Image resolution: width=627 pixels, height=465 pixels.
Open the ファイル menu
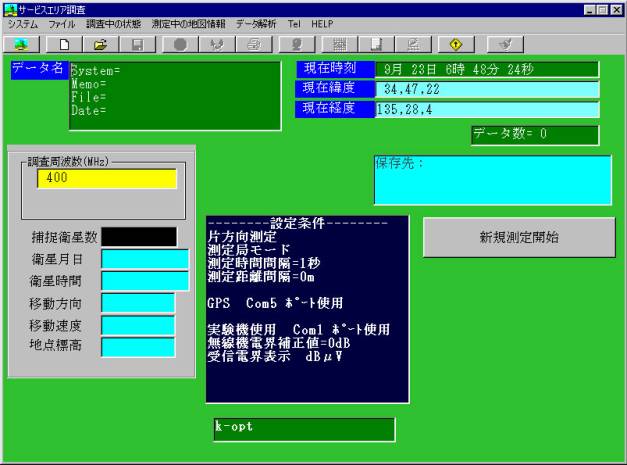(x=61, y=22)
